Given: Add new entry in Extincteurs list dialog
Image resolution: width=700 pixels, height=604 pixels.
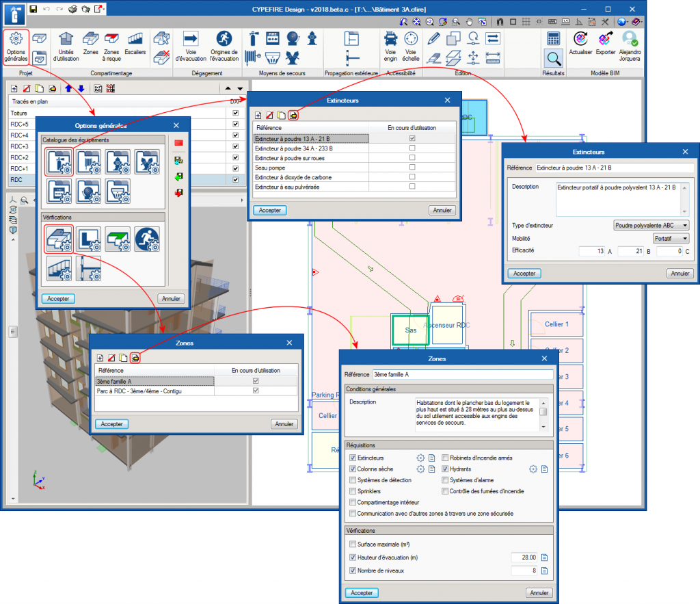Looking at the screenshot, I should coord(258,116).
